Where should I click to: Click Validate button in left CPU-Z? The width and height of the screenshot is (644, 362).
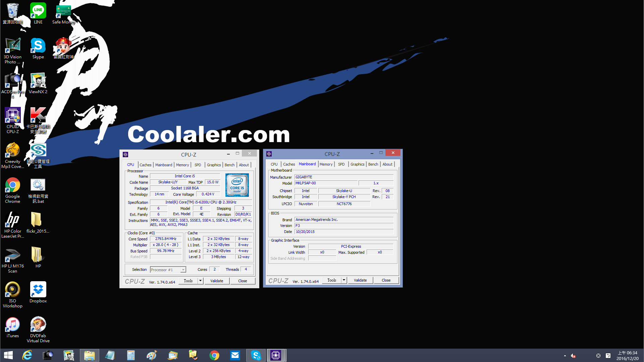point(217,281)
